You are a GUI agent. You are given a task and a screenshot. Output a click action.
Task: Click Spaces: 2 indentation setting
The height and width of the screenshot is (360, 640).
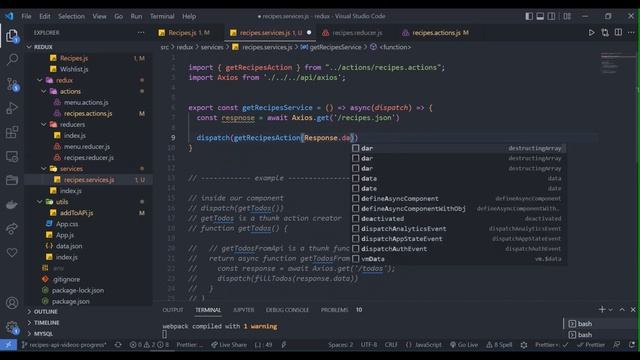click(x=340, y=345)
